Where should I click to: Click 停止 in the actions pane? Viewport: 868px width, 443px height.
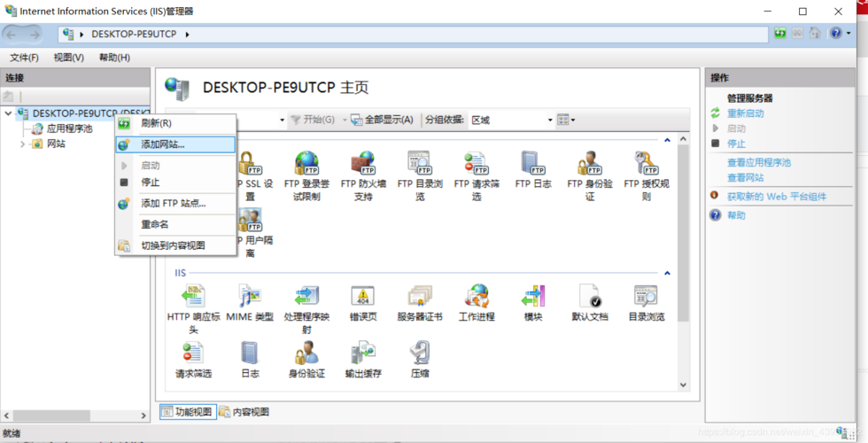736,144
